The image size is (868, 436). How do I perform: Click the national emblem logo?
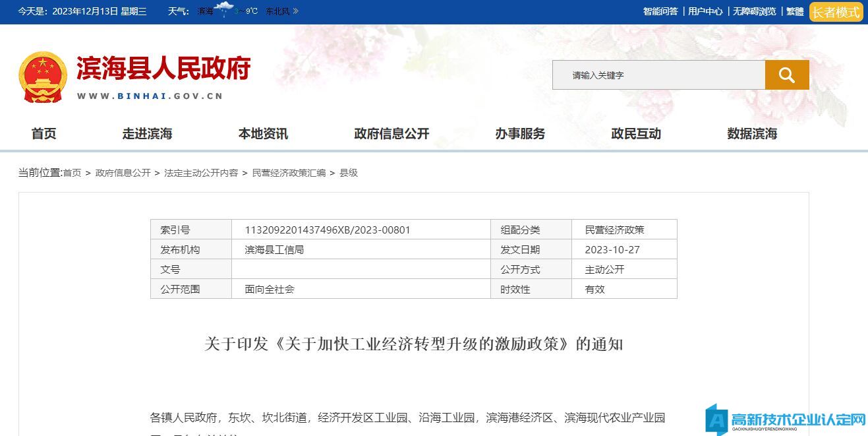43,77
